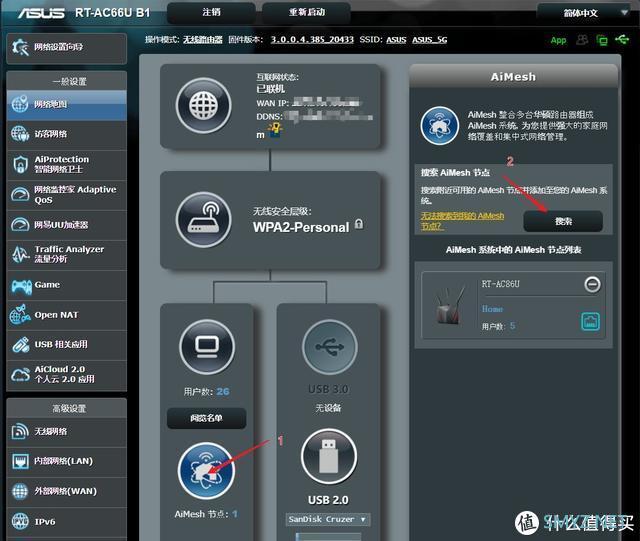Click the ASUS logo

[x=41, y=13]
